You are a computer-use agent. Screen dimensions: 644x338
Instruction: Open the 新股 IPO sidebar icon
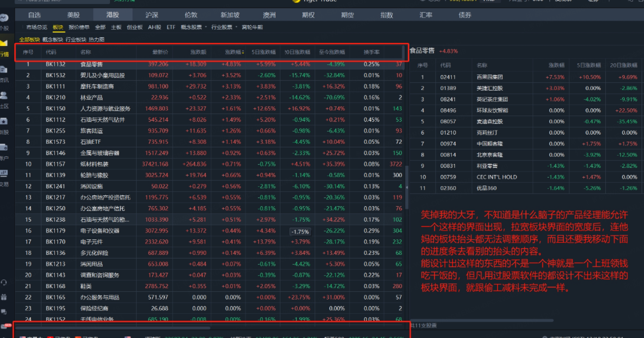4,125
